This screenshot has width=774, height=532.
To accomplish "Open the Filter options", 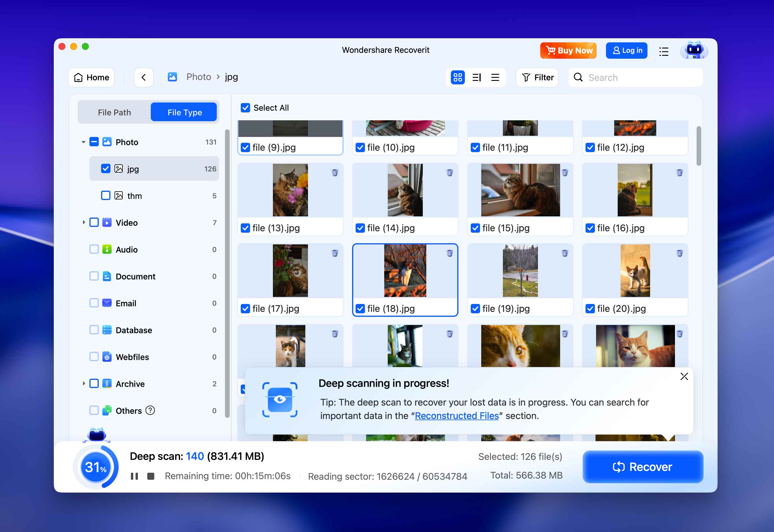I will click(537, 77).
